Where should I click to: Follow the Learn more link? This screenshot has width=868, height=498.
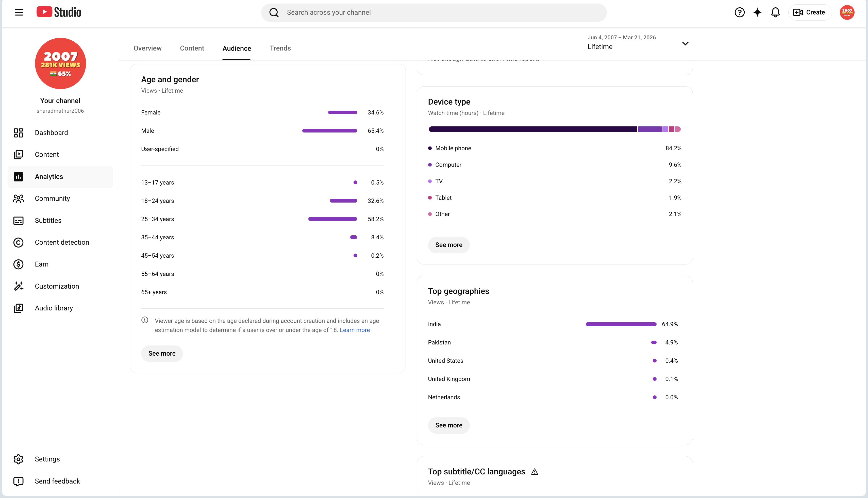click(x=355, y=330)
